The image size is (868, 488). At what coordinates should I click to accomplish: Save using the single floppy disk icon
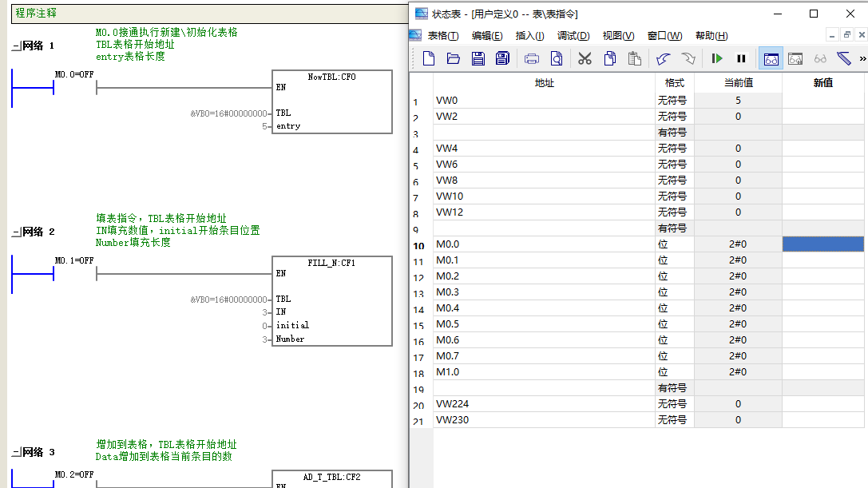click(478, 58)
